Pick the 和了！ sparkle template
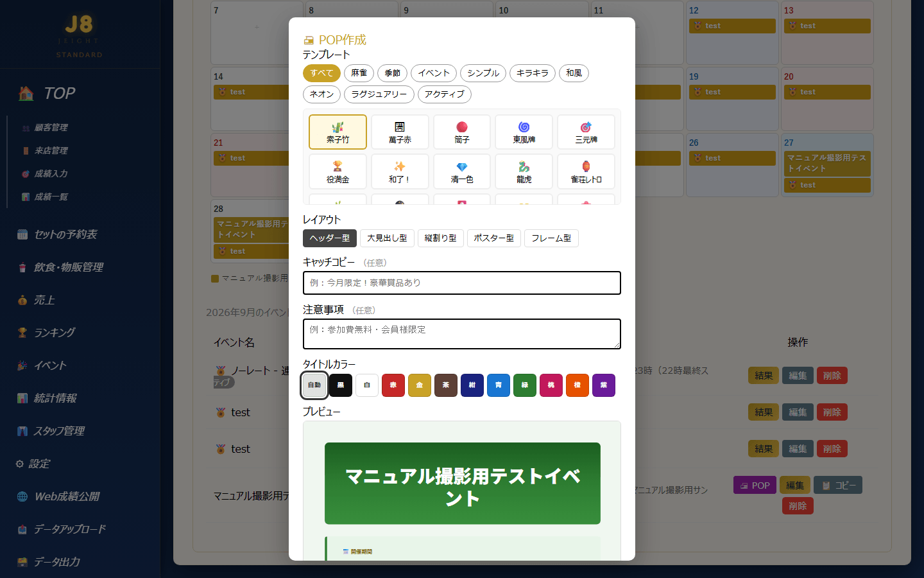 [x=400, y=171]
